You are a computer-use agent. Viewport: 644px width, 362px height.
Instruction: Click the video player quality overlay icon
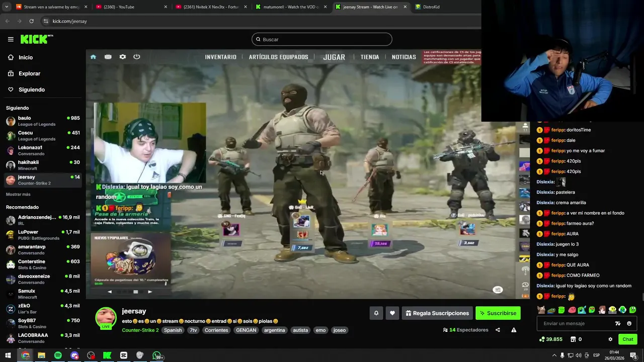pyautogui.click(x=498, y=290)
